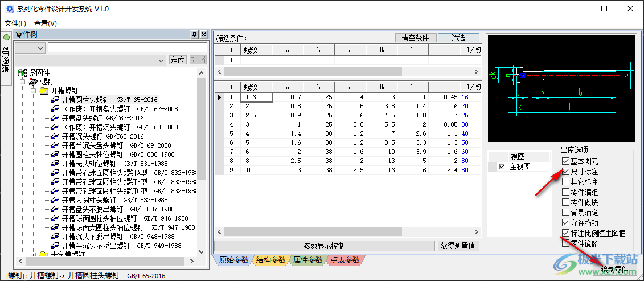Enable the 其它标注 checkbox
Screen dimensions: 644x281
[x=565, y=181]
